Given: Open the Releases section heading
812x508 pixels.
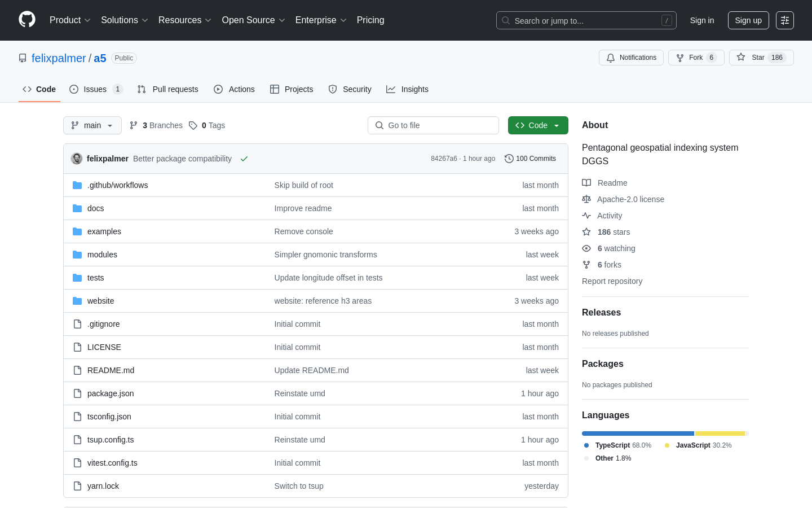Looking at the screenshot, I should [601, 313].
